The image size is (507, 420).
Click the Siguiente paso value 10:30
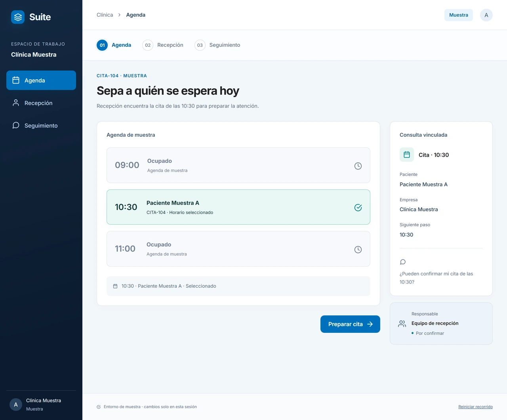coord(406,235)
